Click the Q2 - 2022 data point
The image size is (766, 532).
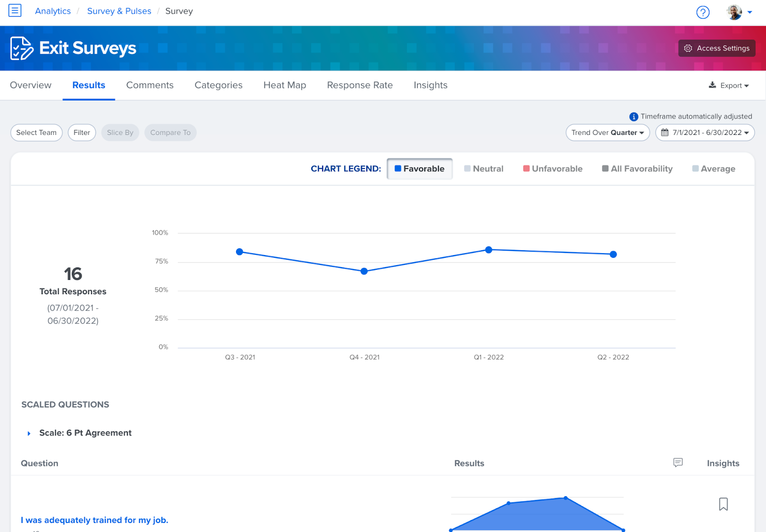(613, 255)
